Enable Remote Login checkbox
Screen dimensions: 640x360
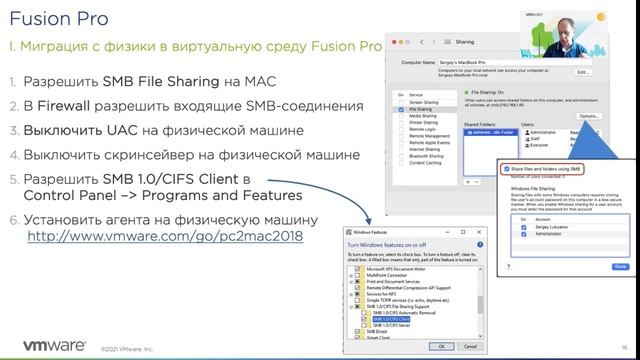tap(401, 129)
